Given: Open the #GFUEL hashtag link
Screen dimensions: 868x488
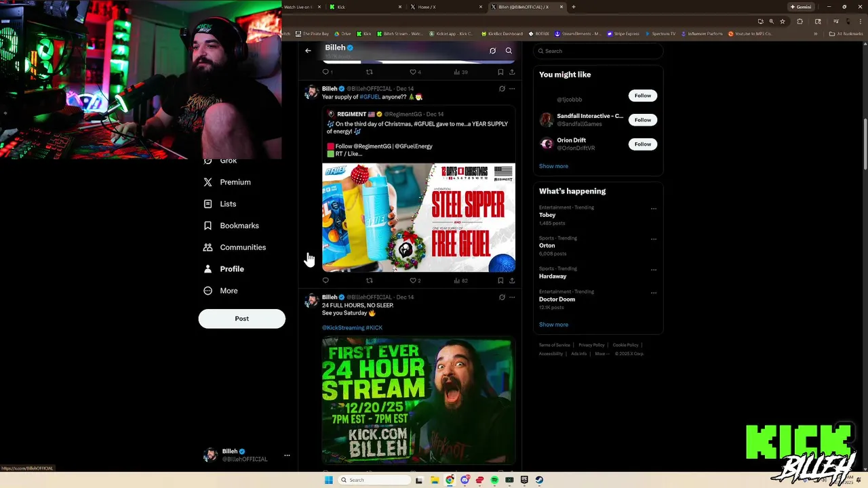Looking at the screenshot, I should 370,97.
